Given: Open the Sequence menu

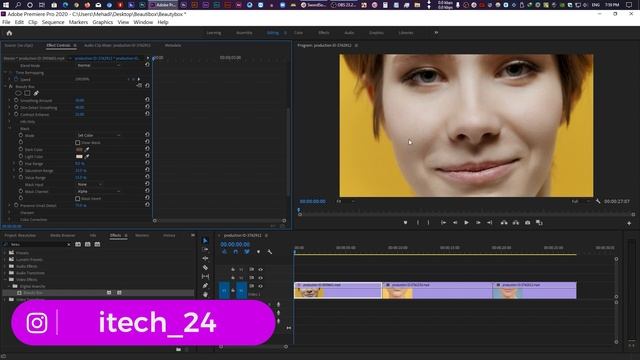Looking at the screenshot, I should pyautogui.click(x=53, y=22).
